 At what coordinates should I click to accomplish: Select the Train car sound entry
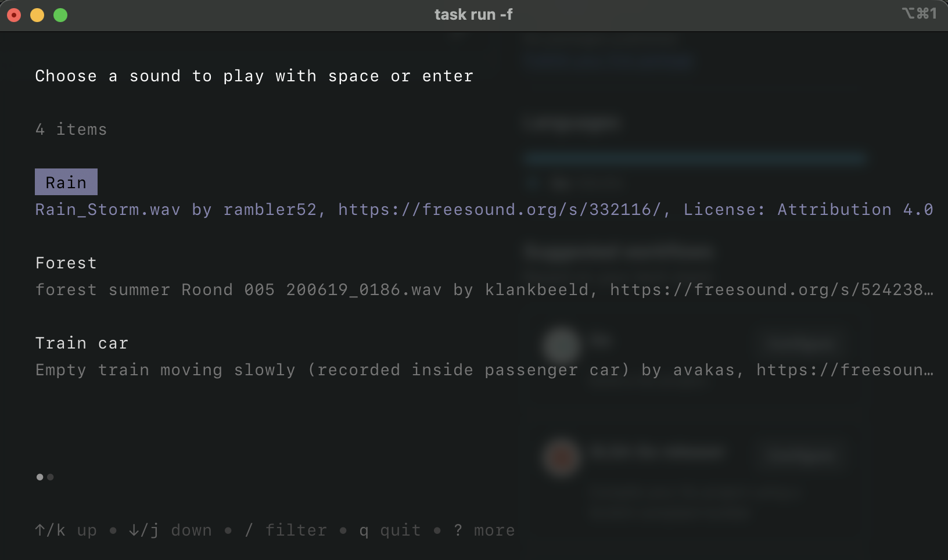82,343
